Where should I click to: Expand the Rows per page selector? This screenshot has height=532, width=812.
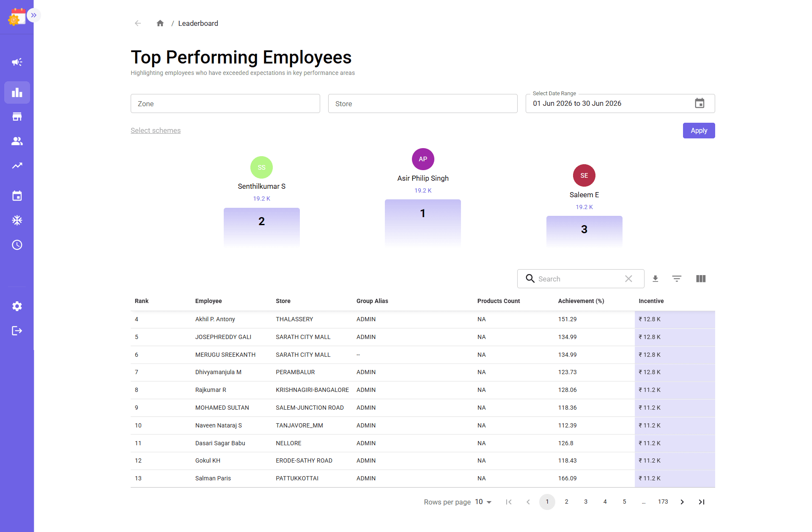click(483, 502)
